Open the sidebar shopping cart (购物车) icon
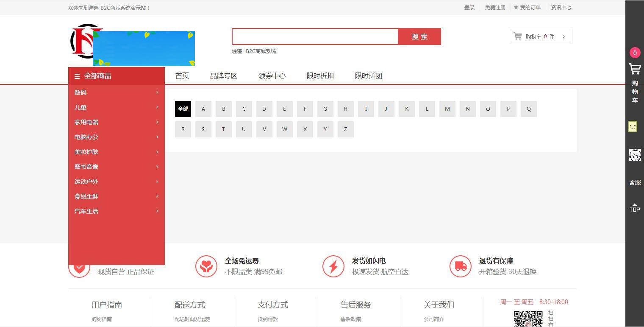The width and height of the screenshot is (644, 327). (x=635, y=69)
